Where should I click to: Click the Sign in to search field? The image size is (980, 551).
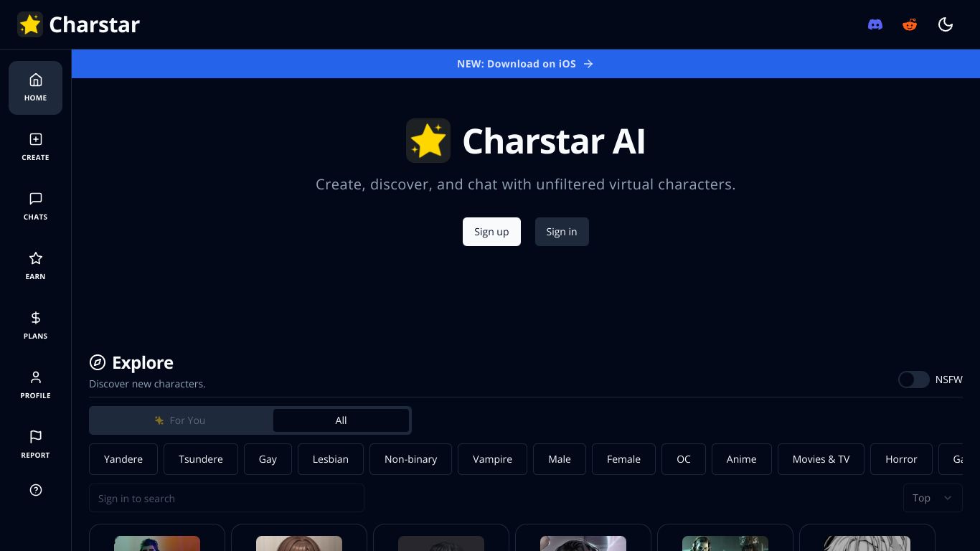(x=227, y=498)
